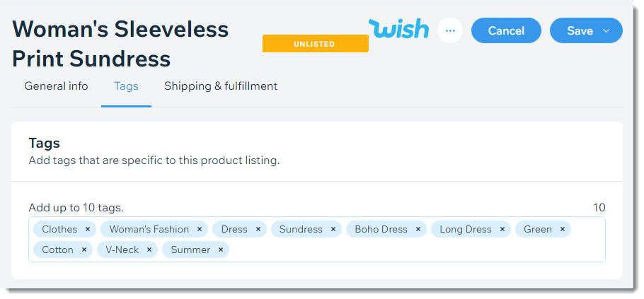Image resolution: width=644 pixels, height=299 pixels.
Task: Remove the Clothes tag
Action: tap(88, 229)
